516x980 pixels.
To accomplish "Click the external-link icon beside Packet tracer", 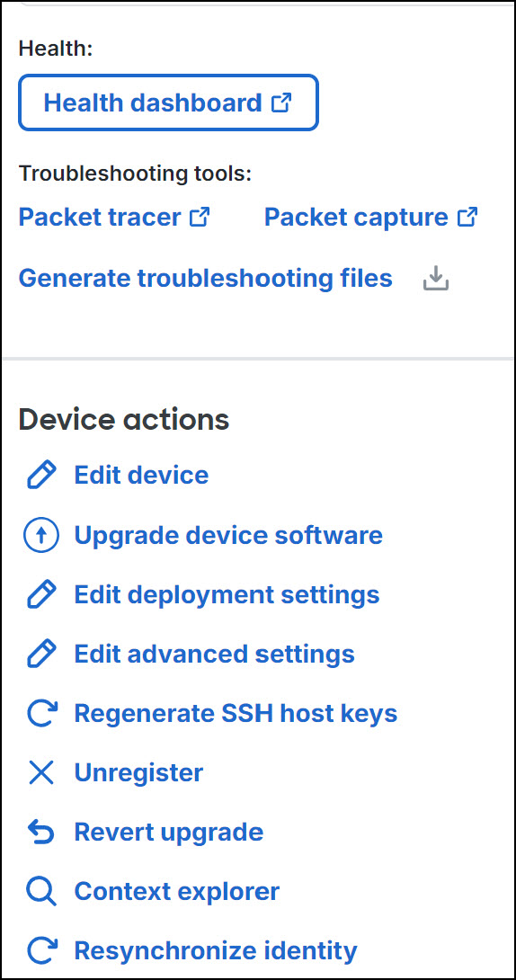I will (x=200, y=217).
